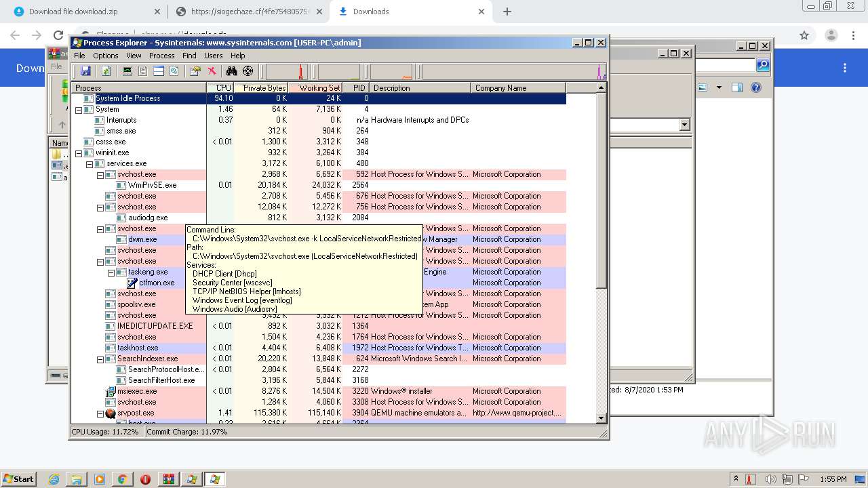
Task: Open the View menu
Action: [134, 56]
